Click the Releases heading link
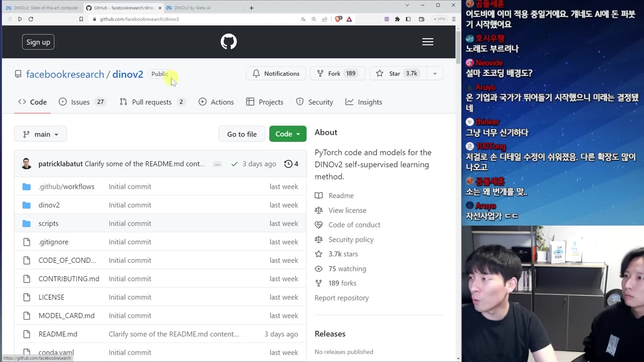644x362 pixels. (330, 334)
